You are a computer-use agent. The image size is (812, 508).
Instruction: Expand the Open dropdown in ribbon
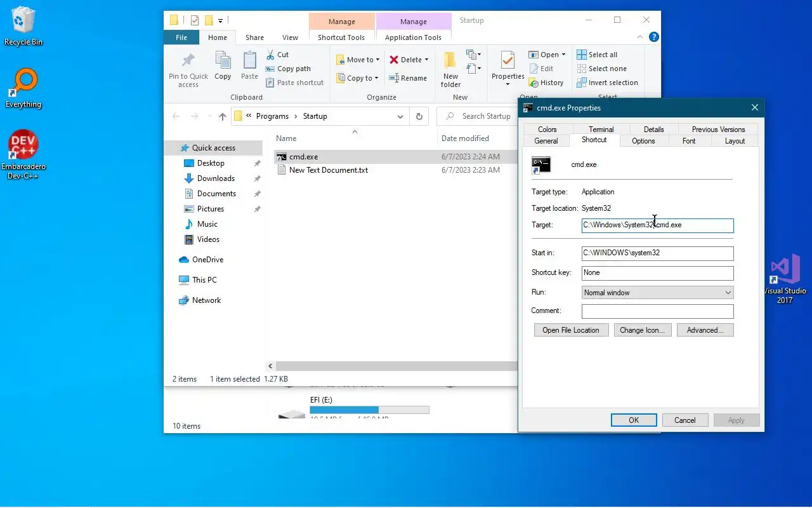tap(563, 55)
